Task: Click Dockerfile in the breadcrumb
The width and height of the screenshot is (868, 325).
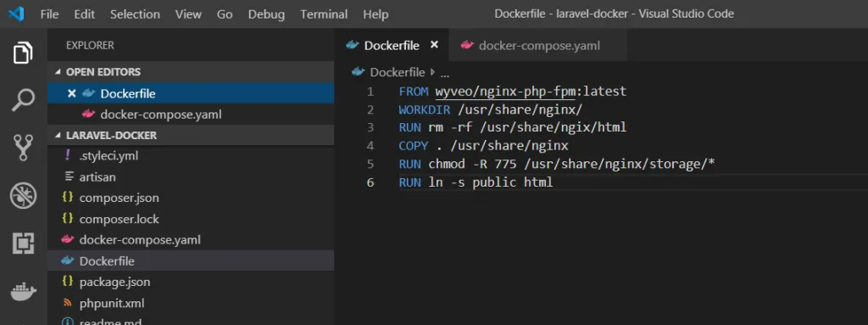Action: [397, 72]
